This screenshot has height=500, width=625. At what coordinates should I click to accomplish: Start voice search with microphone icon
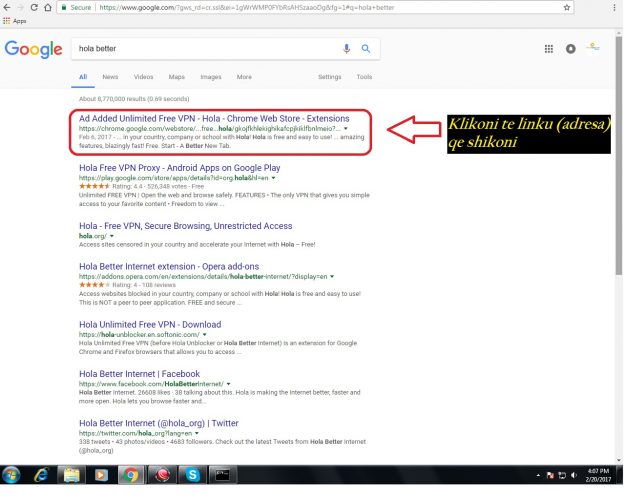pos(346,49)
